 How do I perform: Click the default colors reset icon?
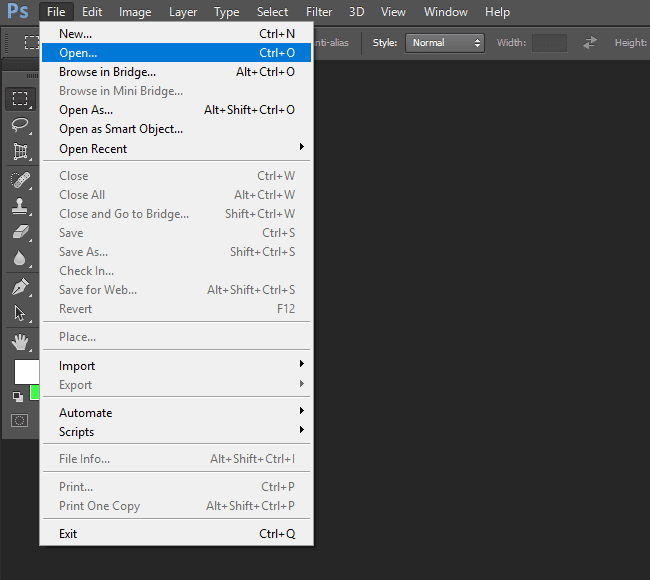coord(18,397)
